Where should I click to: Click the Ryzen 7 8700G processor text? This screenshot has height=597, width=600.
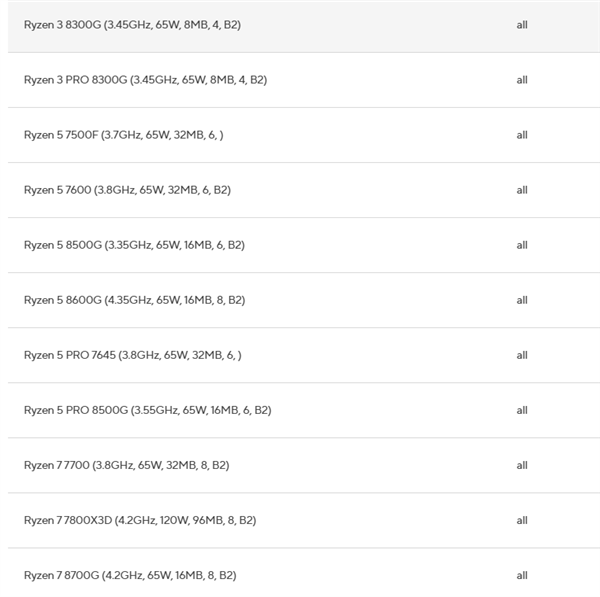(130, 575)
